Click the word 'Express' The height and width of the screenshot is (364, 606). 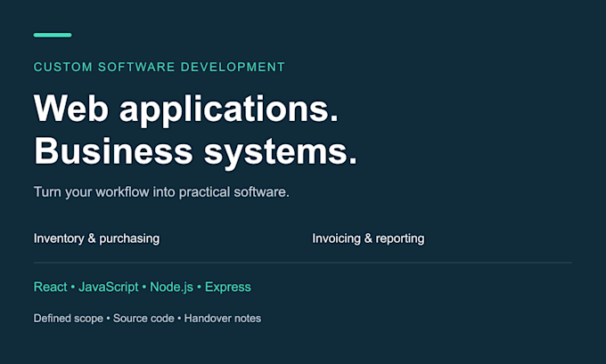point(228,287)
